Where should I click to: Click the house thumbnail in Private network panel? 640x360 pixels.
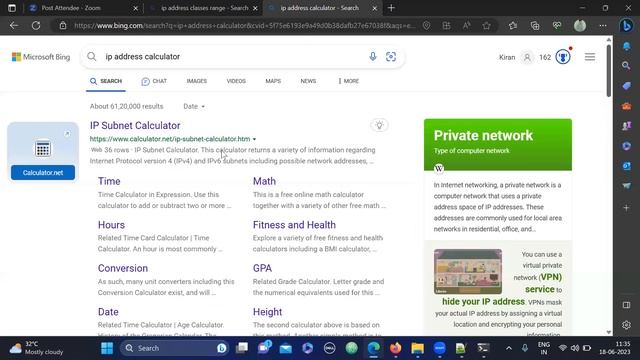pos(468,271)
